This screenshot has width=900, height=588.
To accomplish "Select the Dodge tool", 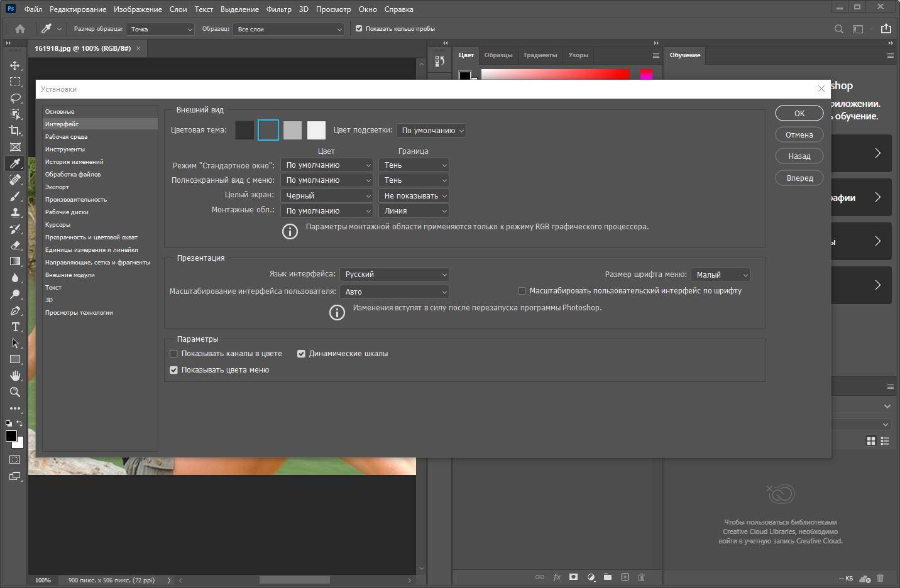I will (x=15, y=294).
